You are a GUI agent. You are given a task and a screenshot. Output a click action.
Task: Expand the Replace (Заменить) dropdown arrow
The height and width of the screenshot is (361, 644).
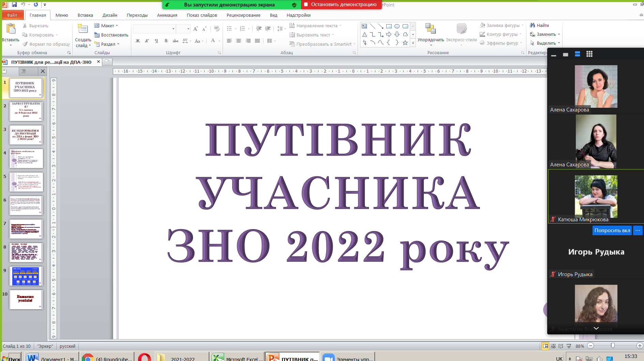559,34
